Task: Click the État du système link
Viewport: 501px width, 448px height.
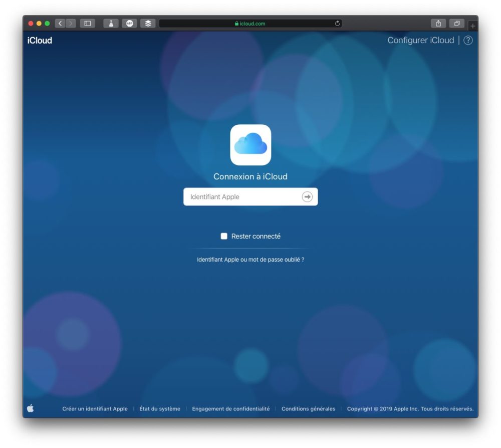Action: click(160, 408)
